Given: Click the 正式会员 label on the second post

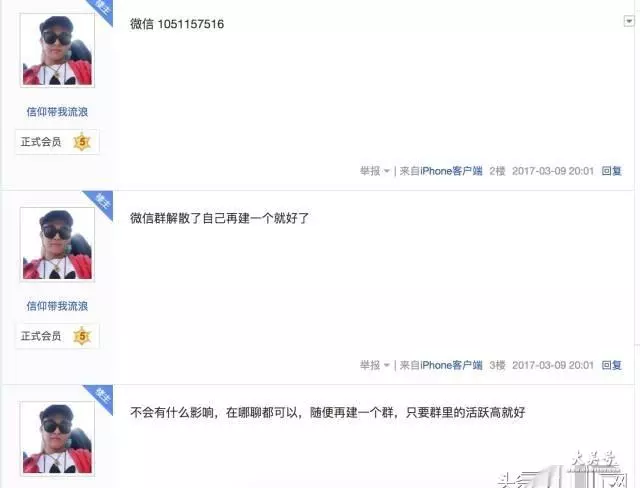Looking at the screenshot, I should [41, 336].
